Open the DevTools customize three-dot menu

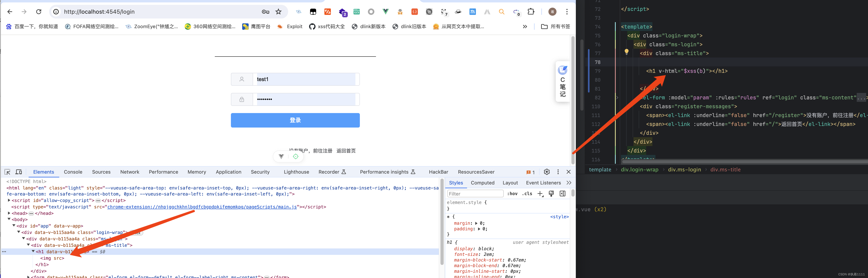(558, 172)
